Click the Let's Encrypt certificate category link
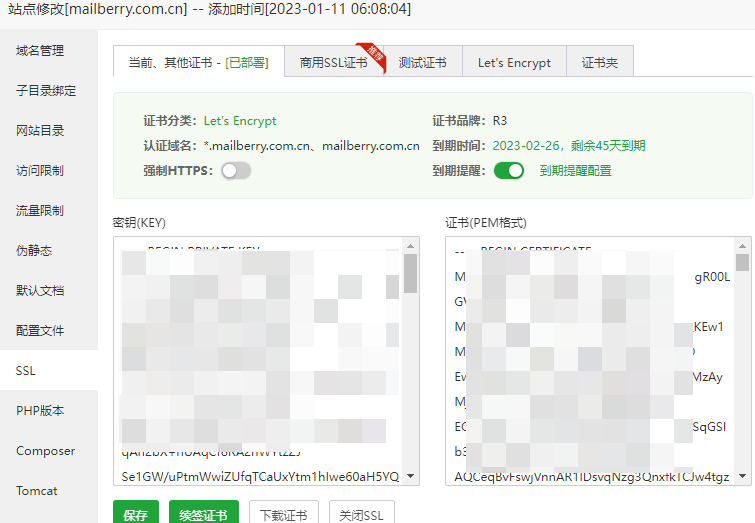 tap(240, 120)
